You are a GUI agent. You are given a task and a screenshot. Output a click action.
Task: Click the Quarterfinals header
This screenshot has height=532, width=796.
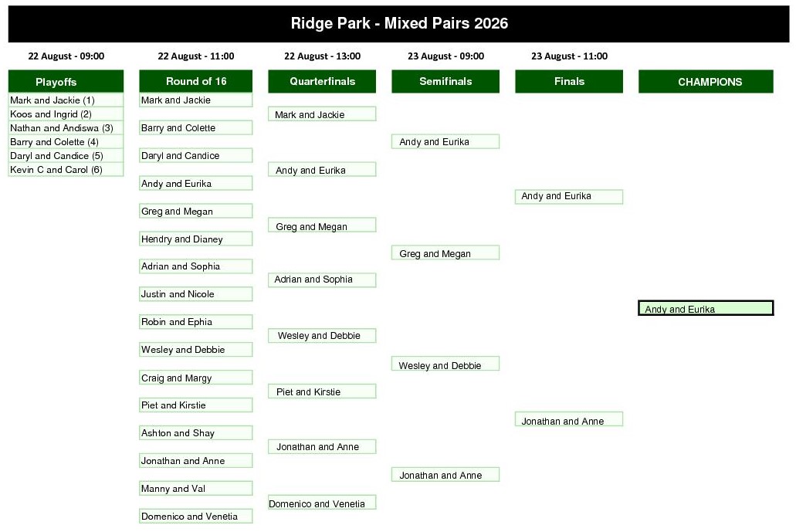pos(322,81)
